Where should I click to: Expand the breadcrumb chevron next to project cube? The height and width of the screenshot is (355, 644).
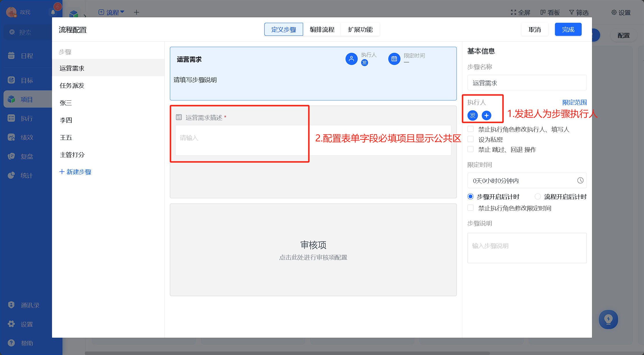(85, 16)
